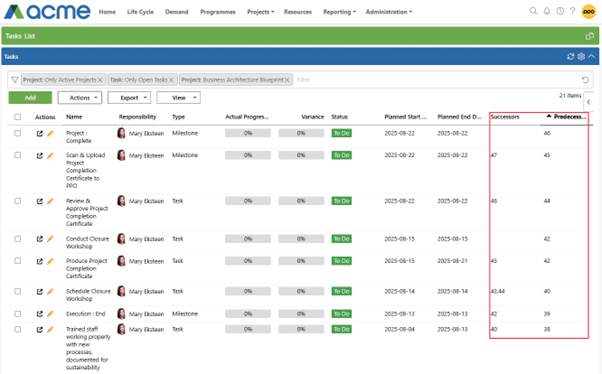The image size is (602, 374).
Task: Reset filters with the undo arrow icon
Action: 585,80
